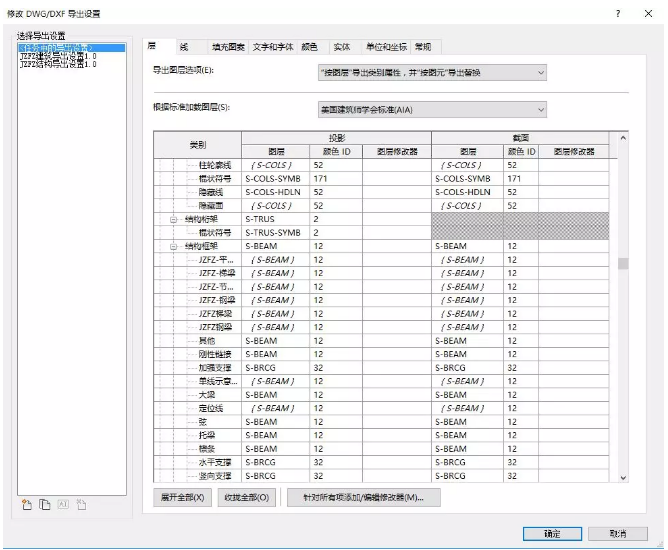This screenshot has height=550, width=668.
Task: Click the 投影 column group header
Action: (337, 138)
